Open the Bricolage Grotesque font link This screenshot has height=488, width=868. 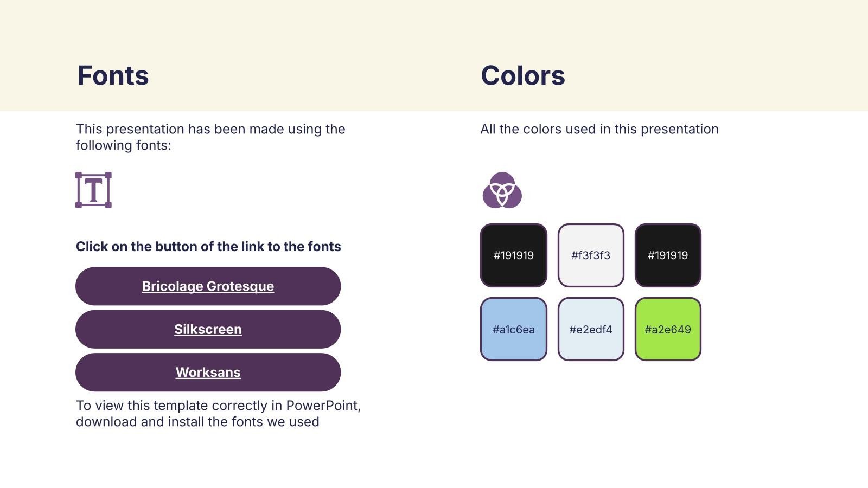click(208, 286)
